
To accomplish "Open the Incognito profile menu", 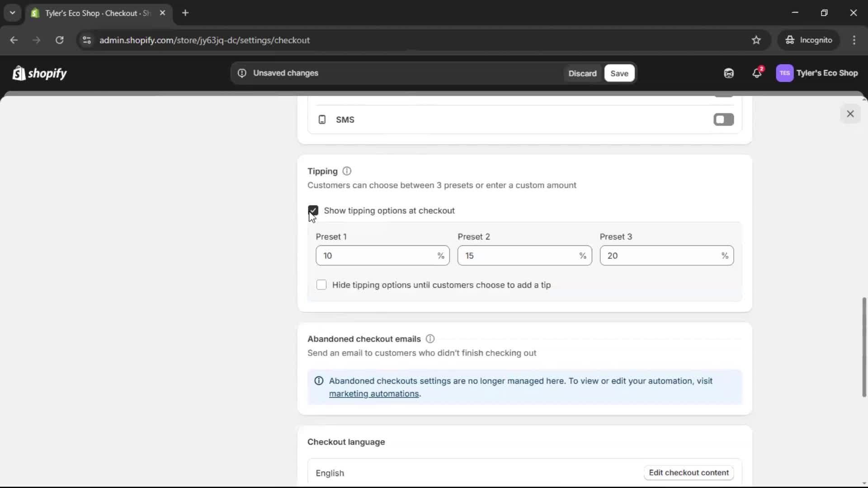I will point(809,40).
